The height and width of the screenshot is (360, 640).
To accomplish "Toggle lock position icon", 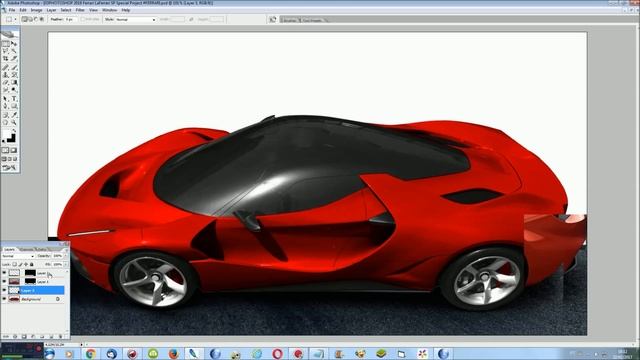I will click(x=26, y=264).
